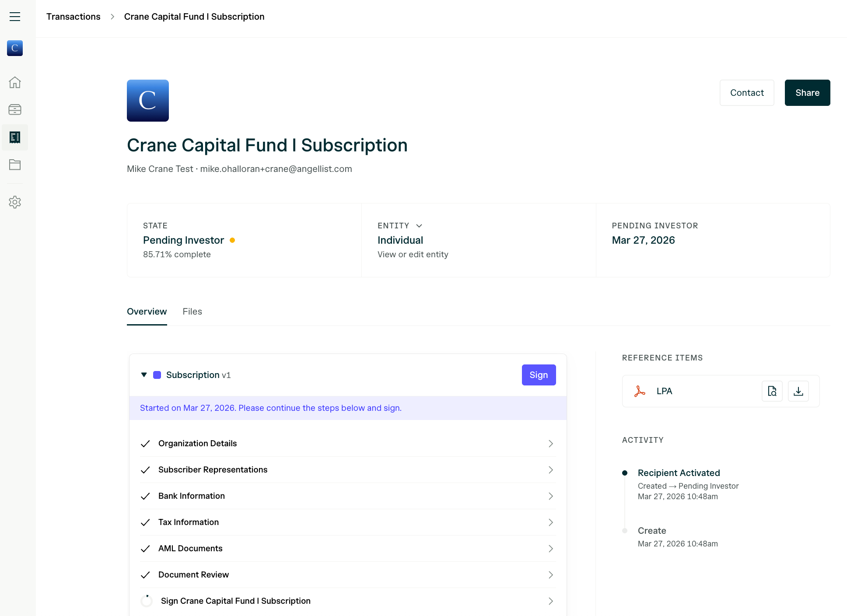
Task: Click the Share button
Action: pyautogui.click(x=807, y=93)
